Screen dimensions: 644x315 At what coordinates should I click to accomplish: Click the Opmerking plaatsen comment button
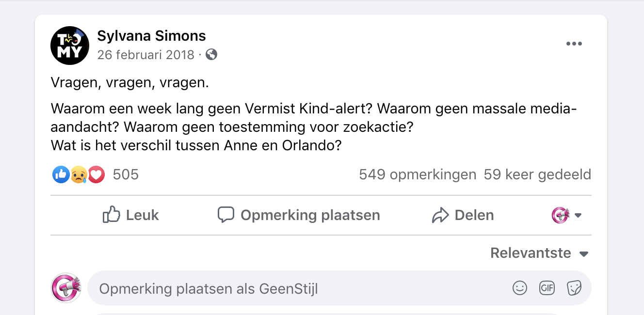(299, 215)
